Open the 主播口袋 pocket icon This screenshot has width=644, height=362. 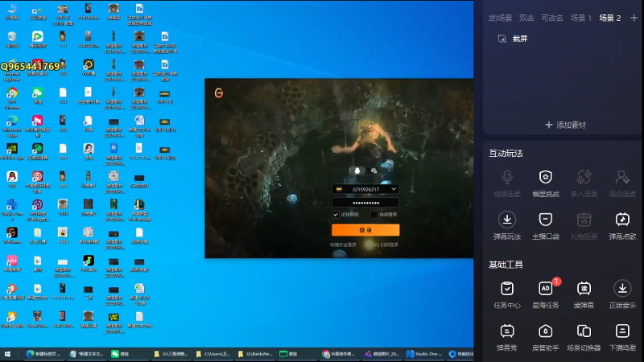tap(546, 220)
